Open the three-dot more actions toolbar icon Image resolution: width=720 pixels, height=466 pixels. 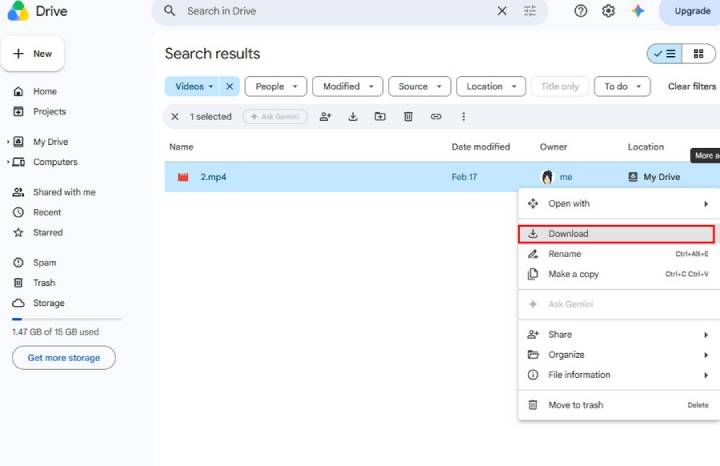click(x=463, y=117)
